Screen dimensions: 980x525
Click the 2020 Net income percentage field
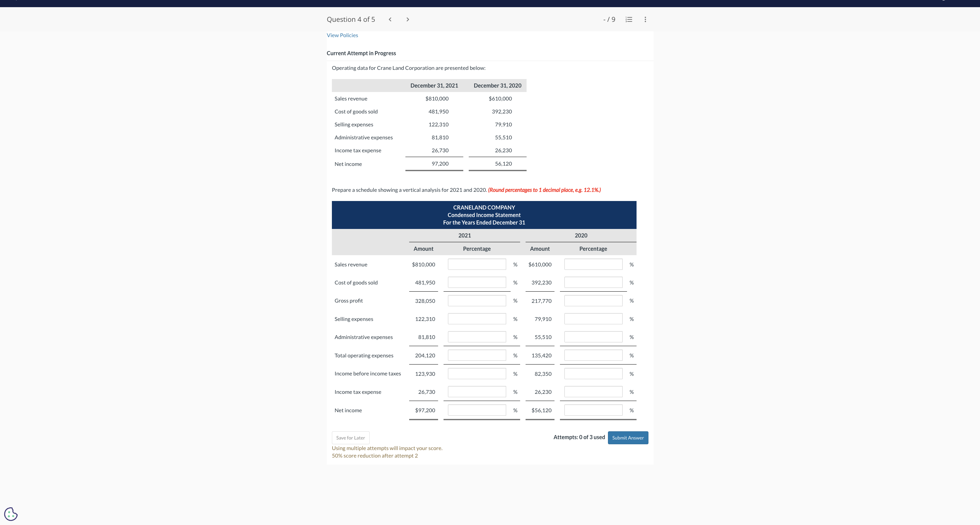coord(593,410)
